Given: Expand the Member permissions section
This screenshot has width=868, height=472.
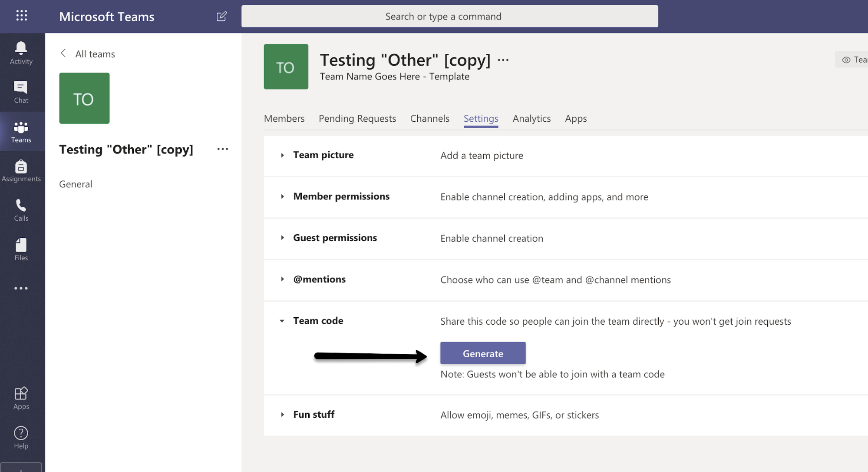Looking at the screenshot, I should (x=282, y=196).
